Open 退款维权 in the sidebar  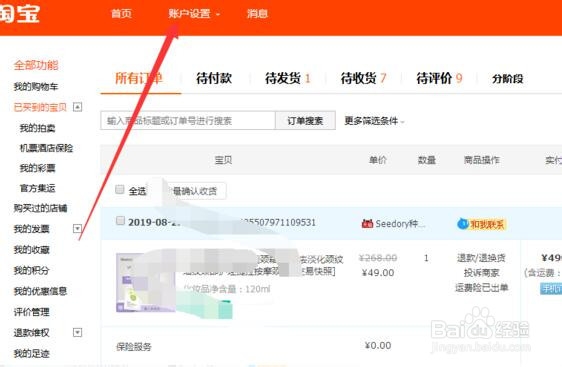coord(32,333)
